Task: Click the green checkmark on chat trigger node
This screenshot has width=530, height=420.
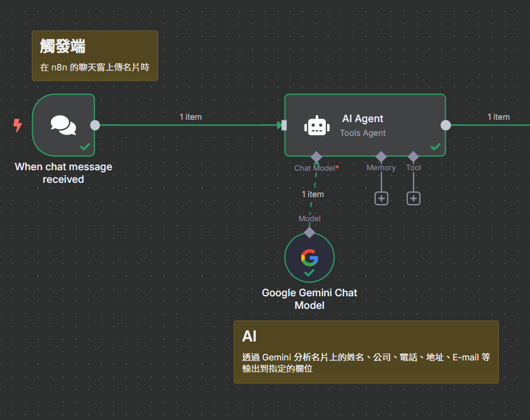Action: pos(85,147)
